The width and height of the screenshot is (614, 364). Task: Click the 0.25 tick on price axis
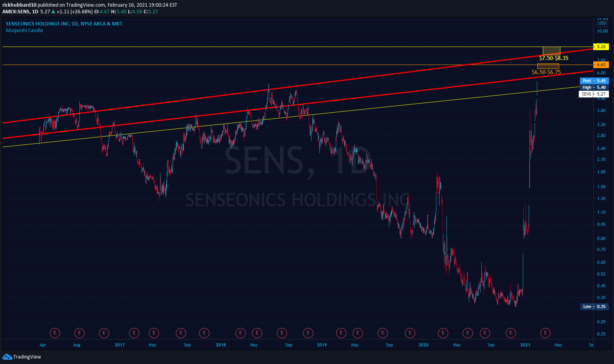coord(601,334)
